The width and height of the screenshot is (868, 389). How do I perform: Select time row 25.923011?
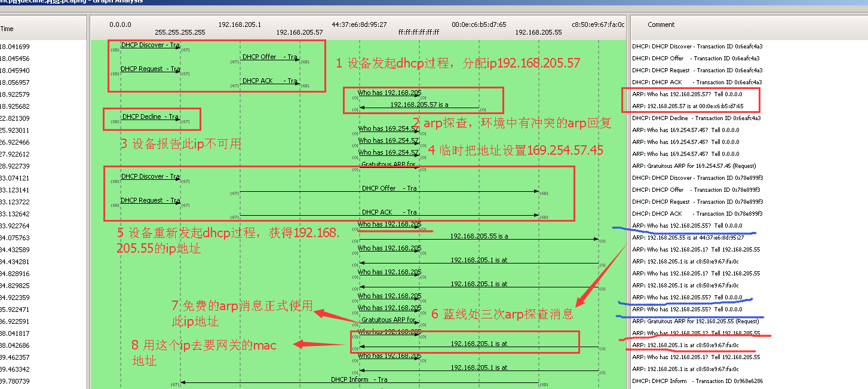(15, 130)
